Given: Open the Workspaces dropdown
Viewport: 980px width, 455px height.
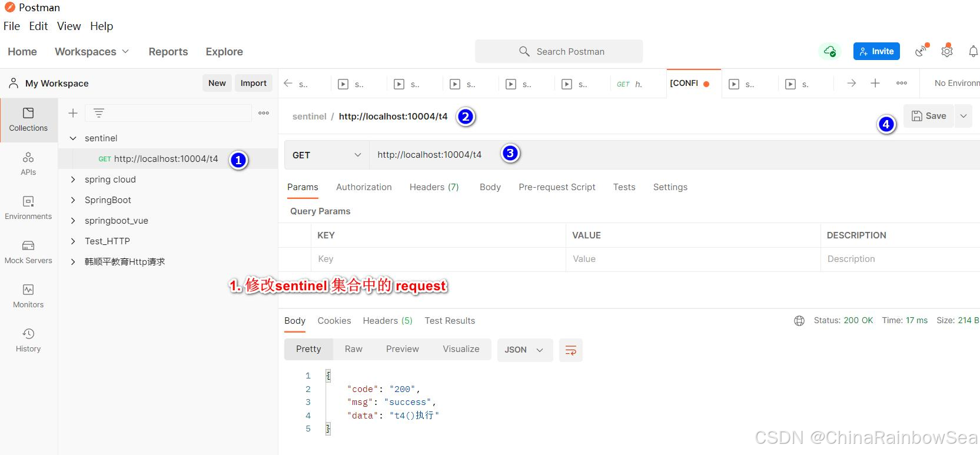Looking at the screenshot, I should coord(92,52).
